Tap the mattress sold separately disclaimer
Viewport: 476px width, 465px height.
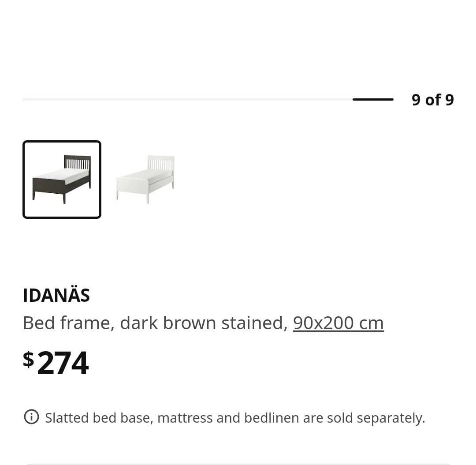(235, 417)
